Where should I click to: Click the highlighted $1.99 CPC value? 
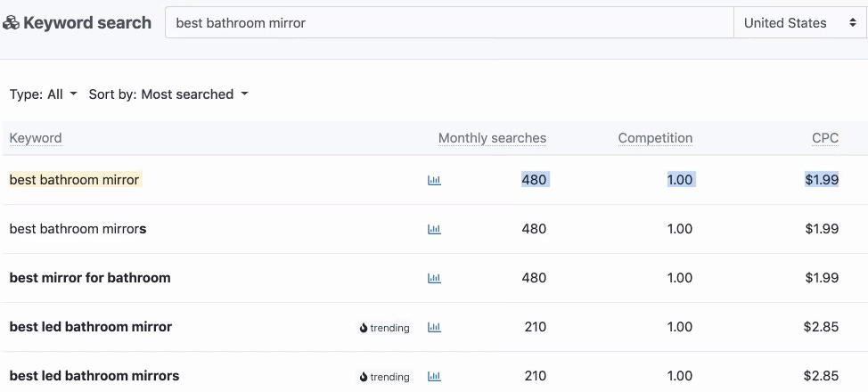821,180
